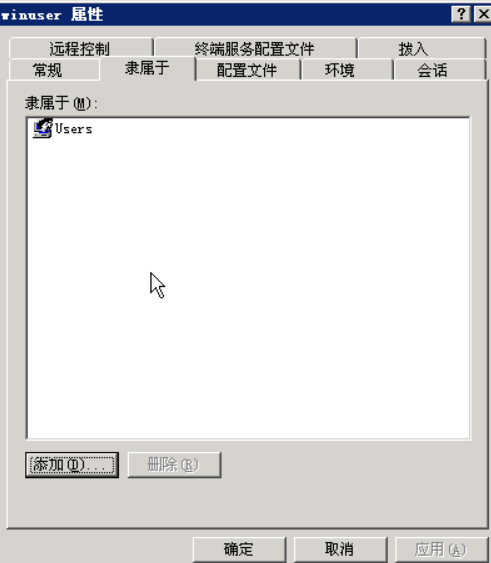
Task: Open the question mark help button
Action: 461,14
